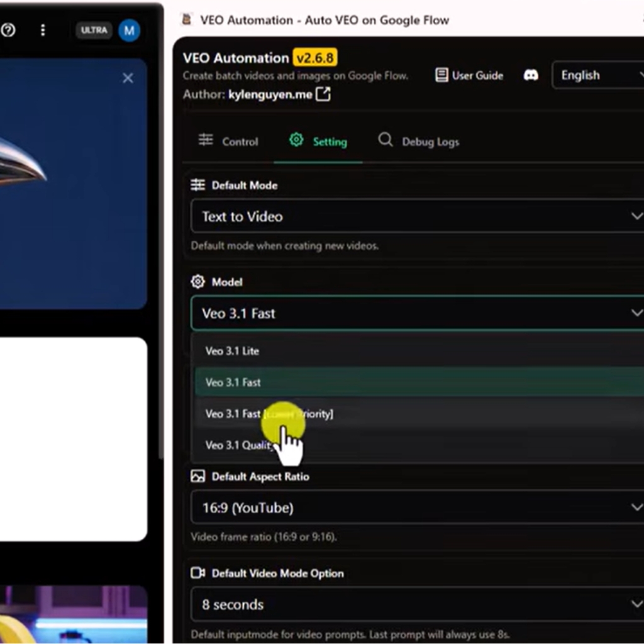The width and height of the screenshot is (644, 644).
Task: Open the 16:9 (YouTube) aspect ratio dropdown
Action: click(x=418, y=508)
